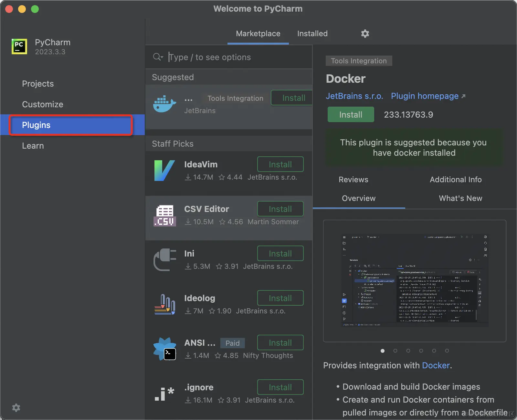Show the third screenshot via carousel dot
This screenshot has height=420, width=517.
click(408, 351)
